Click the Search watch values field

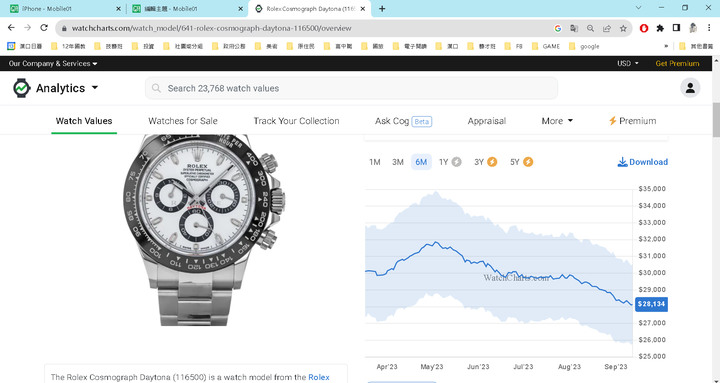pos(351,88)
